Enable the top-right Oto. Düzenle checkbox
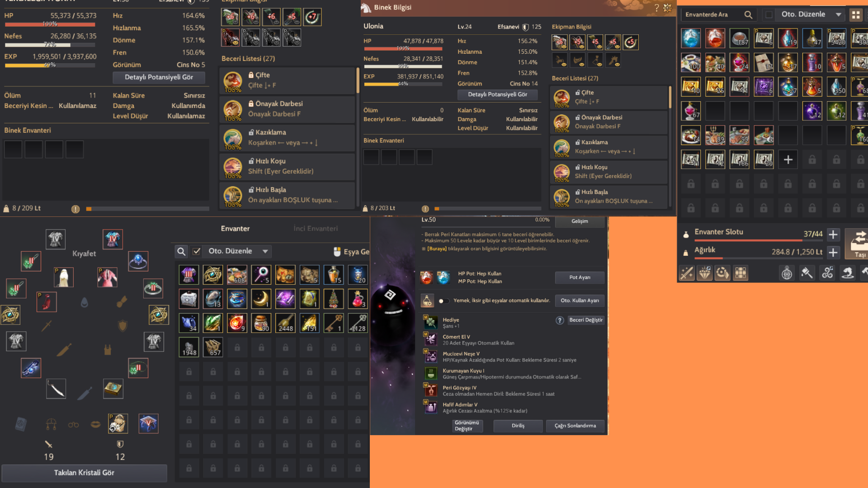 (769, 15)
